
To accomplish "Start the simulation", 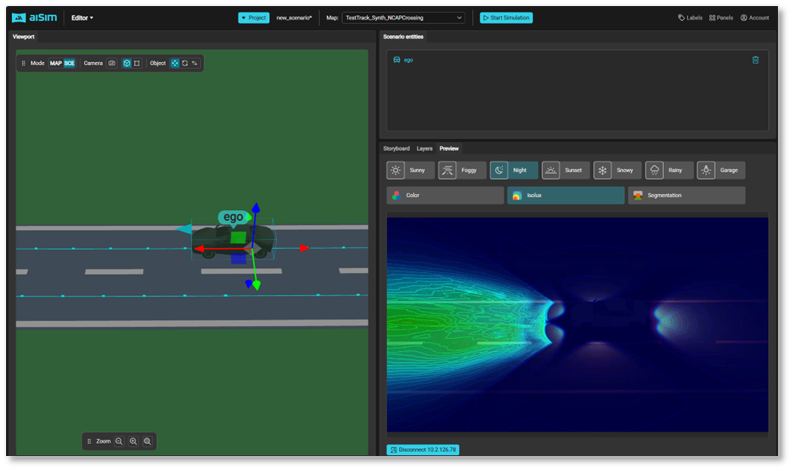I will coord(506,18).
